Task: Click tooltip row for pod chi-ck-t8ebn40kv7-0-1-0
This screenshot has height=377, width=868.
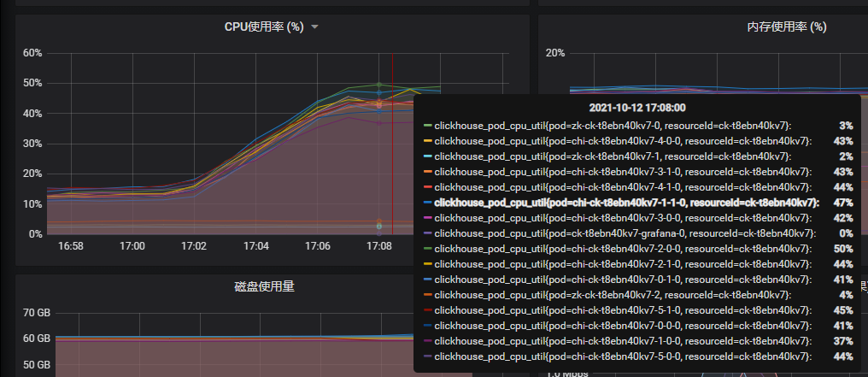Action: (x=637, y=279)
